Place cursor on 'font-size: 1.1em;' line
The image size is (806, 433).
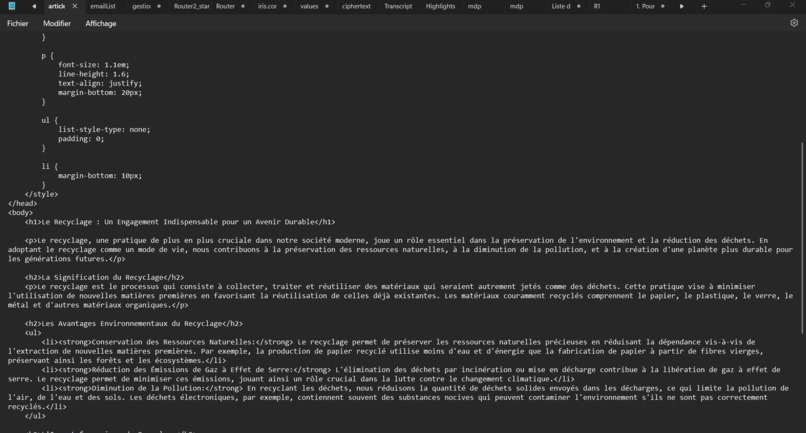tap(94, 65)
